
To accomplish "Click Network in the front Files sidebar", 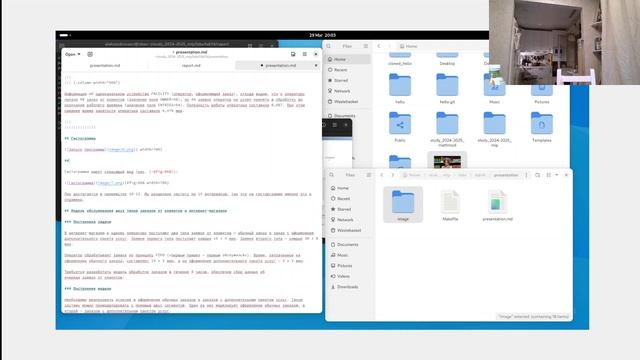I will coord(350,220).
